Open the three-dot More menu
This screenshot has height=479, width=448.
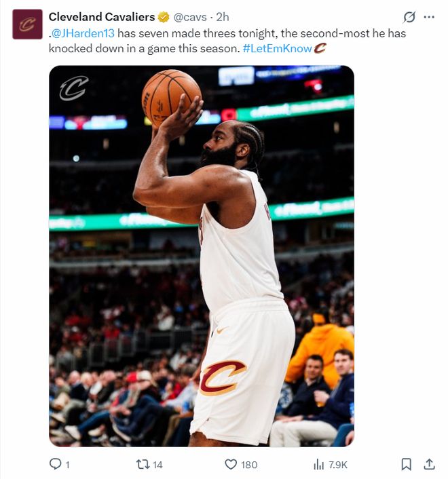[x=429, y=17]
